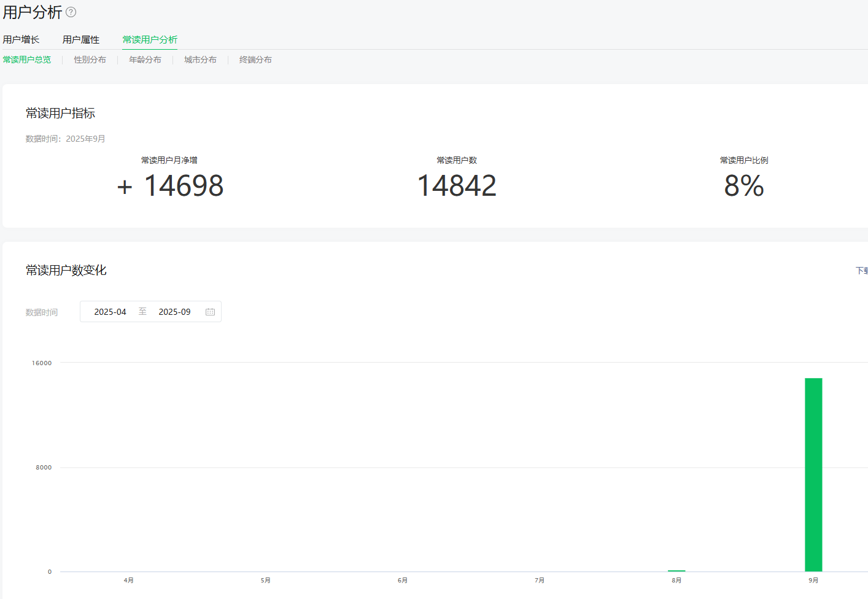The width and height of the screenshot is (868, 599).
Task: Click the end month field 2025-09
Action: pos(174,312)
